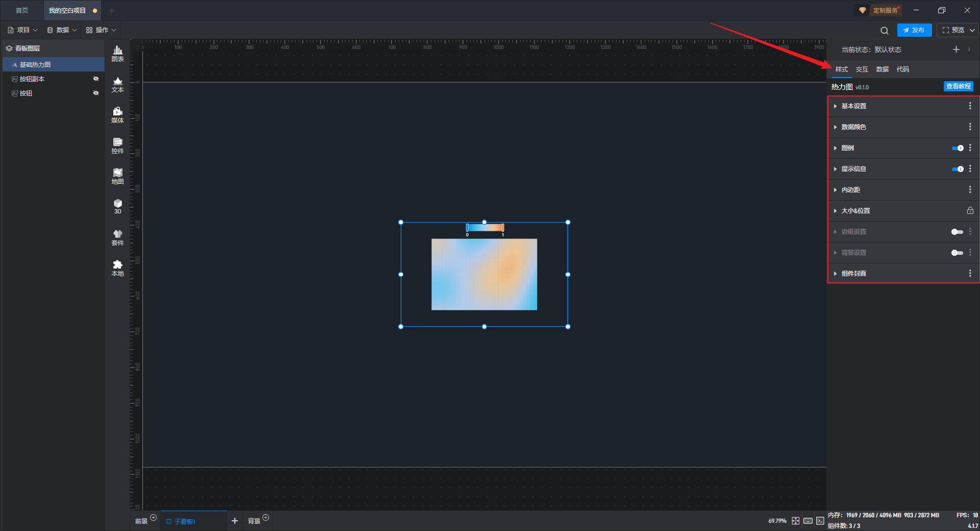
Task: Switch to the 代码 tab
Action: coord(902,69)
